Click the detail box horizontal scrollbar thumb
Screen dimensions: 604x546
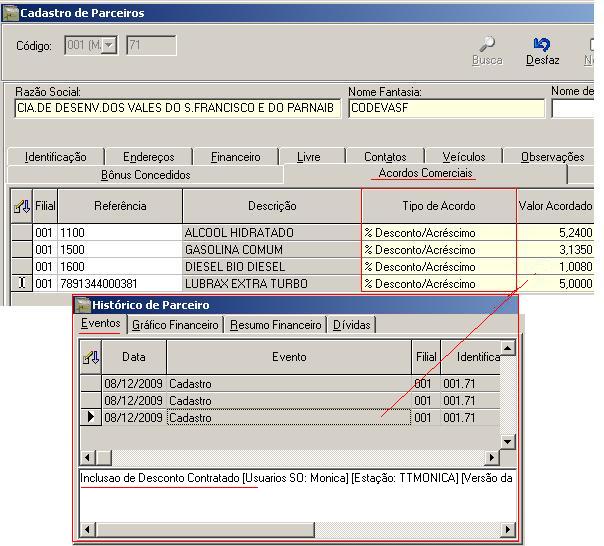click(x=205, y=529)
